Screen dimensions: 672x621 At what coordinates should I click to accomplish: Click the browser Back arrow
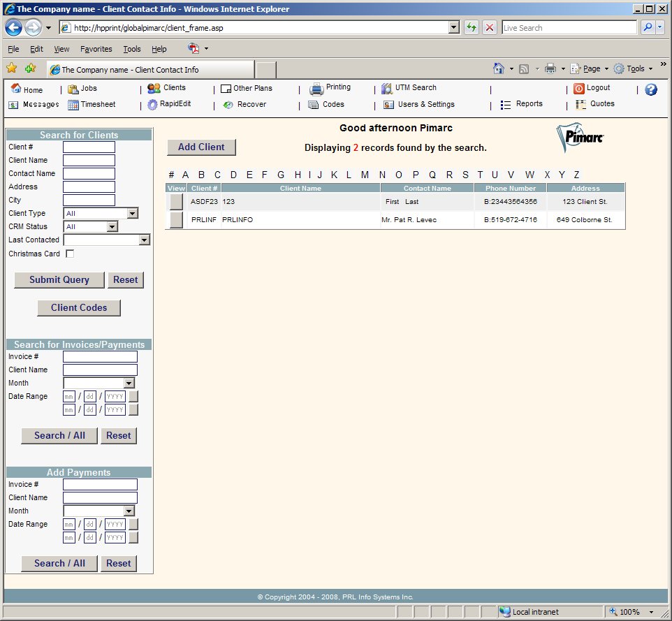point(13,28)
